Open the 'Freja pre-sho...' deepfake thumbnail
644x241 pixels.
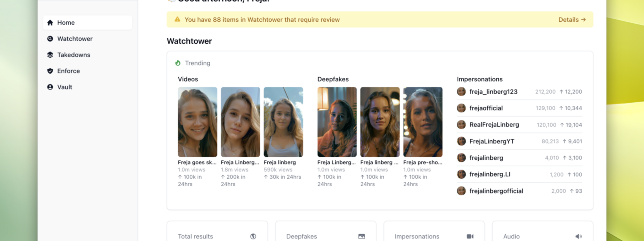[423, 122]
